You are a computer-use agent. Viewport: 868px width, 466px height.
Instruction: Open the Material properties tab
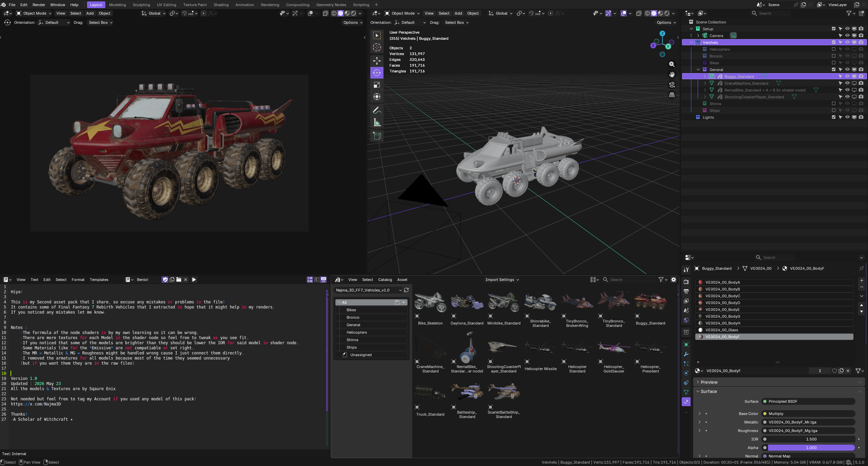[686, 402]
